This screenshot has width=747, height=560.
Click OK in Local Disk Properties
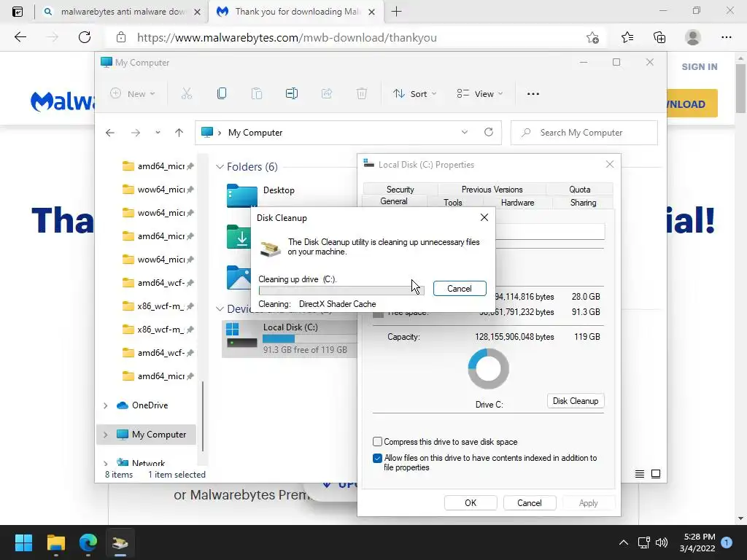pyautogui.click(x=471, y=503)
